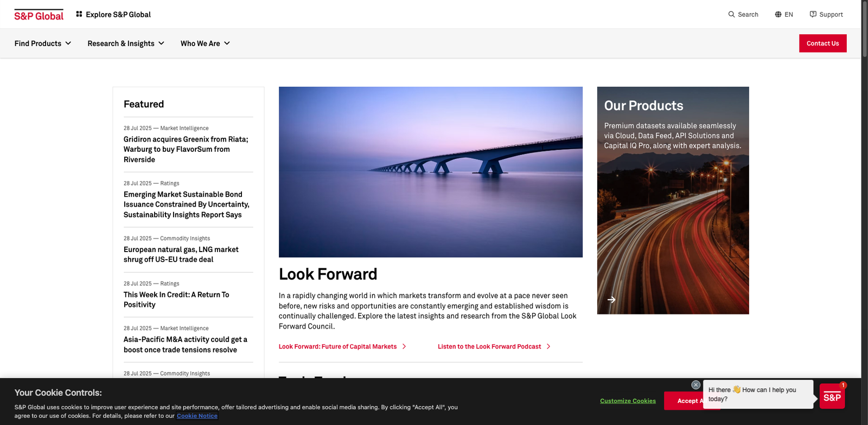Expand the Research & Insights dropdown
868x425 pixels.
(x=125, y=43)
